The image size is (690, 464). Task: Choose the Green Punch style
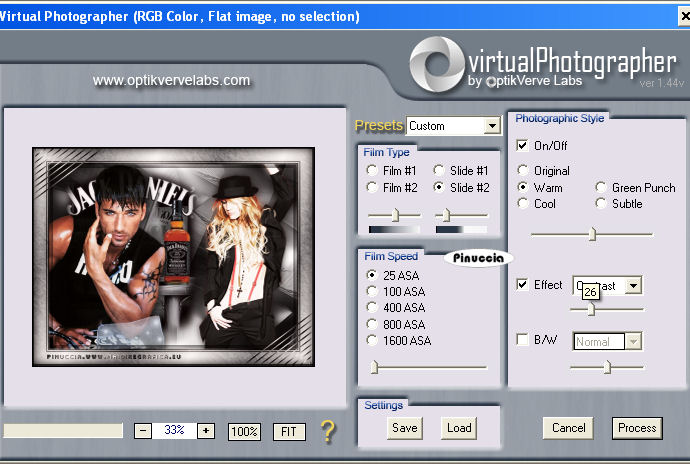601,188
